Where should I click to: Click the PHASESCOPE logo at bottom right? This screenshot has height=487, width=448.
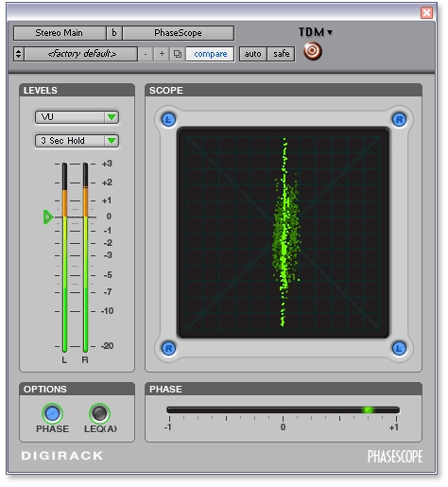395,457
